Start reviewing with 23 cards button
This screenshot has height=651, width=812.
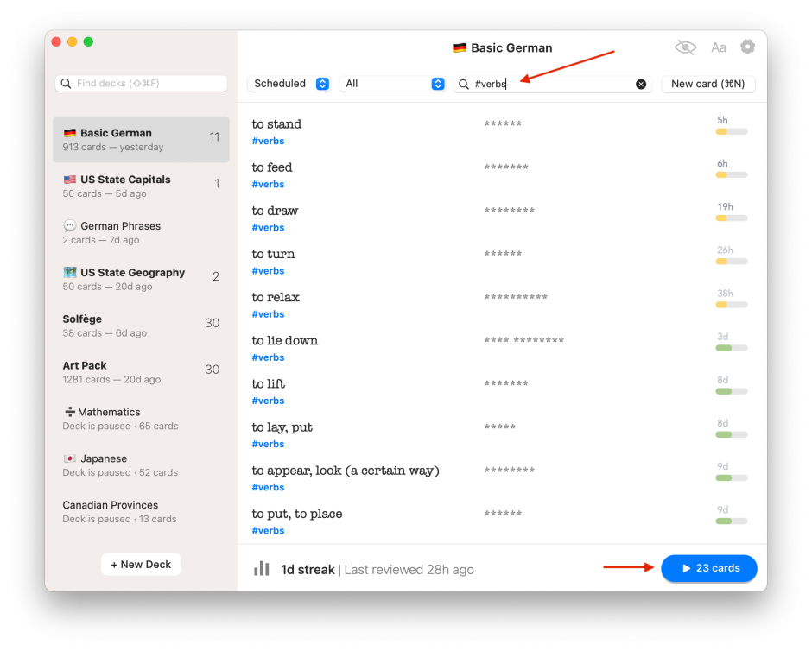pos(709,568)
